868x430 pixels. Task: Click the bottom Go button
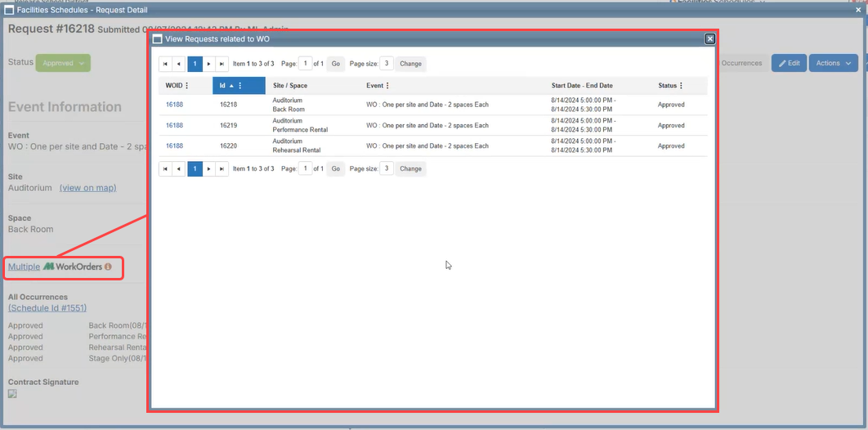335,168
